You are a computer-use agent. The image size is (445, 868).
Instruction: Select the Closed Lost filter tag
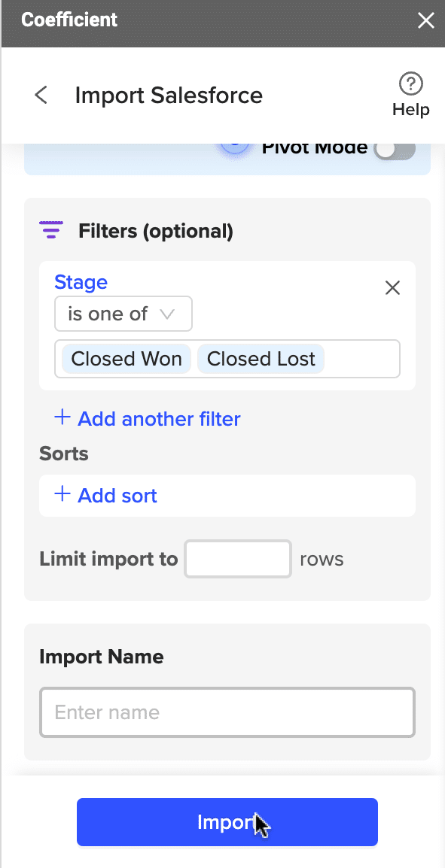tap(261, 359)
